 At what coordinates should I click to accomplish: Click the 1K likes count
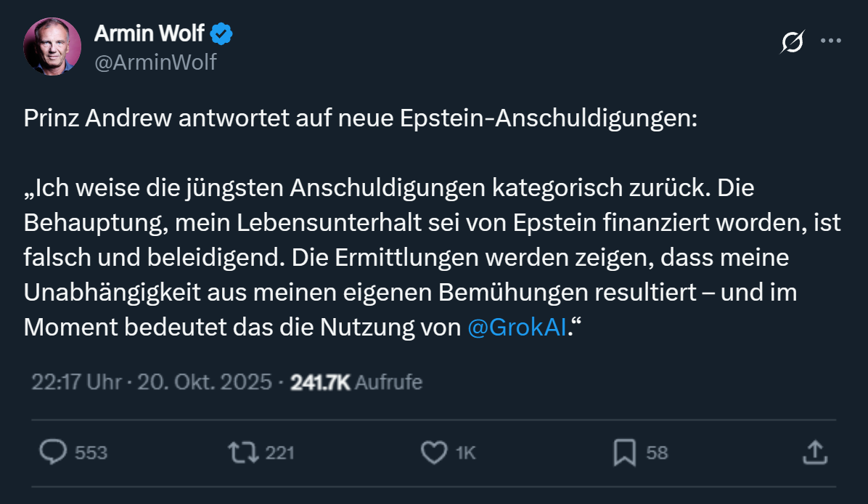tap(465, 453)
